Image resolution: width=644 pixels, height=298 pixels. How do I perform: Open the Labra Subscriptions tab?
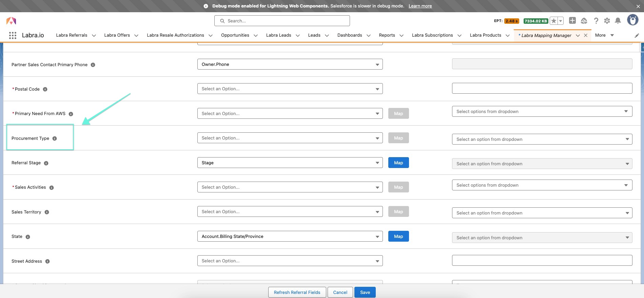tap(432, 35)
